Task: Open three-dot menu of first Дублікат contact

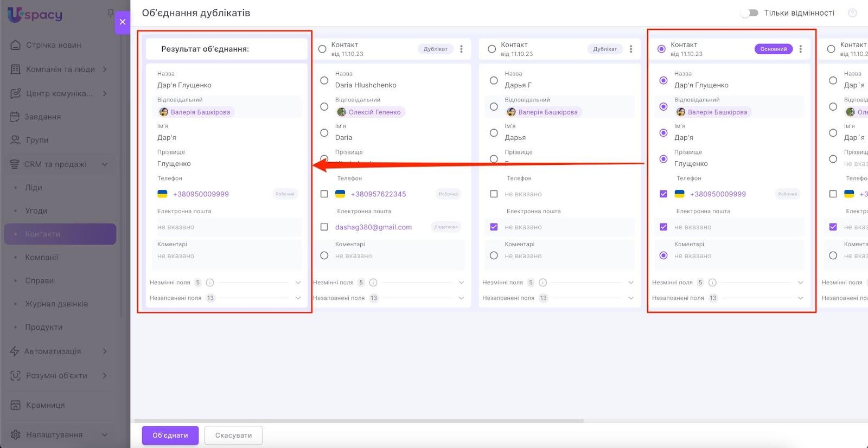Action: pos(461,49)
